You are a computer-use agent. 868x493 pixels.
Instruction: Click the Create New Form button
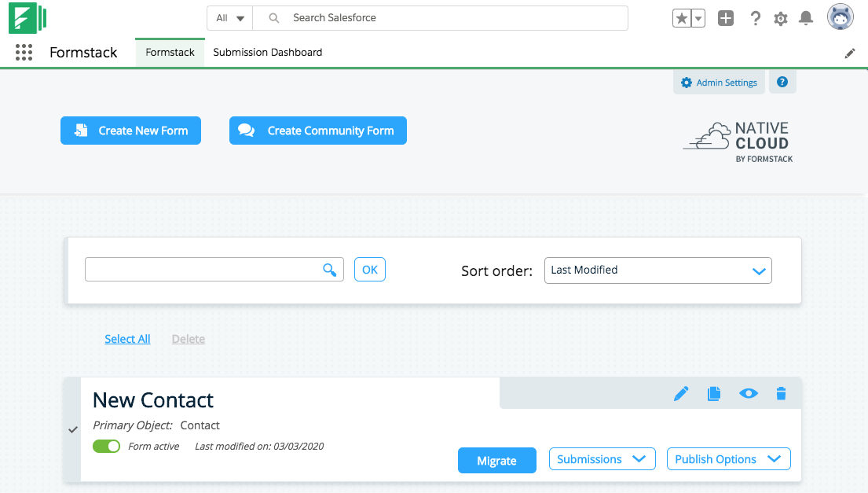130,131
